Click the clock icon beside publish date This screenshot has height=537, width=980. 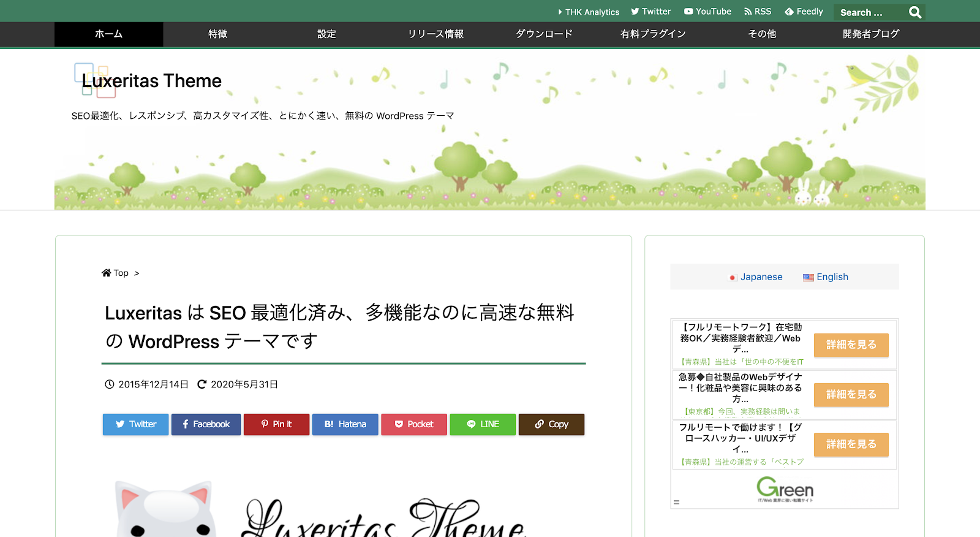pos(110,384)
